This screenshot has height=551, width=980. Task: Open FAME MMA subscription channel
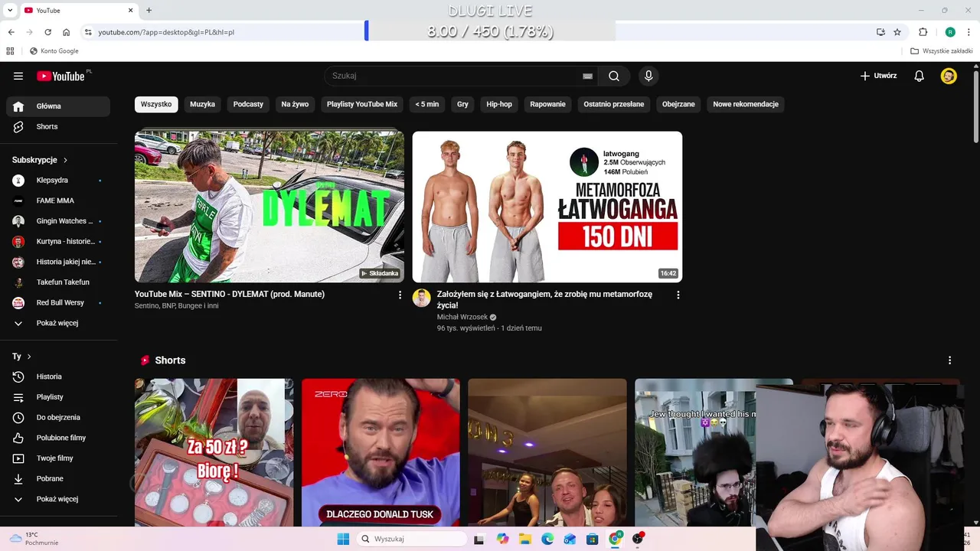point(58,201)
